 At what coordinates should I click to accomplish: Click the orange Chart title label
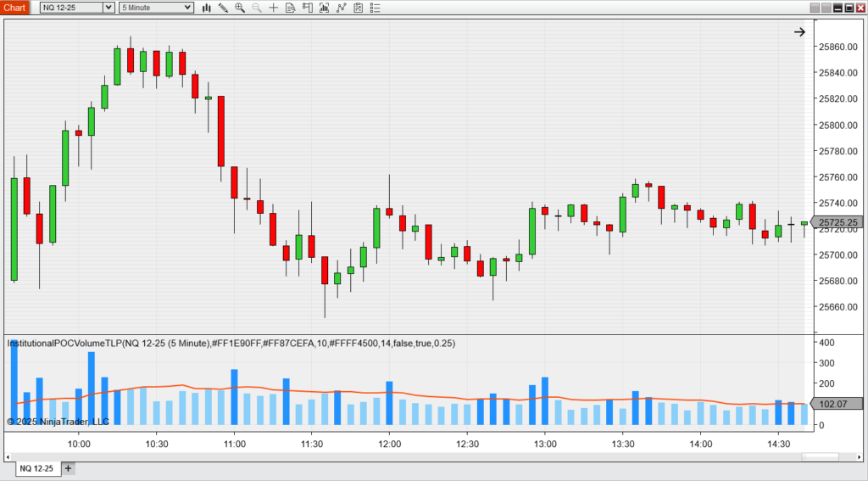point(14,8)
